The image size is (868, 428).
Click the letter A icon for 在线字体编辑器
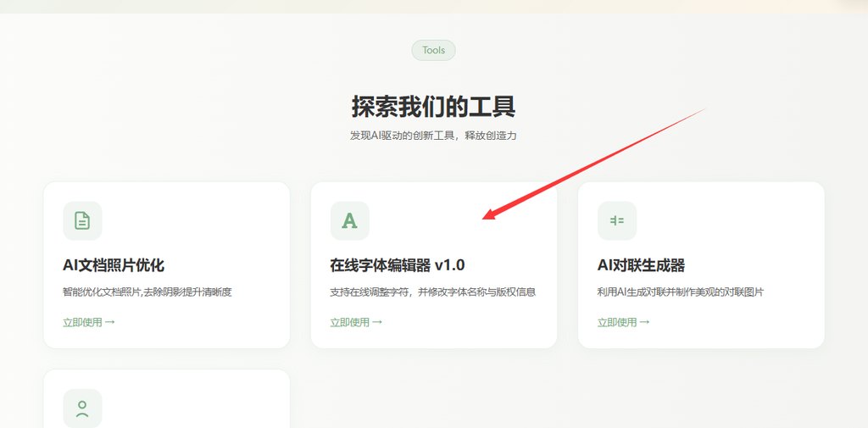click(x=350, y=221)
